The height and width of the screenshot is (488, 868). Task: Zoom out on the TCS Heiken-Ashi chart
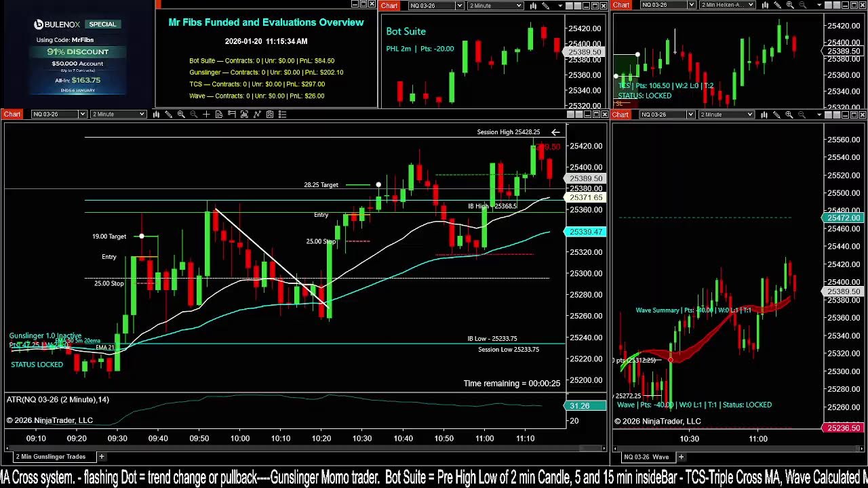(802, 5)
